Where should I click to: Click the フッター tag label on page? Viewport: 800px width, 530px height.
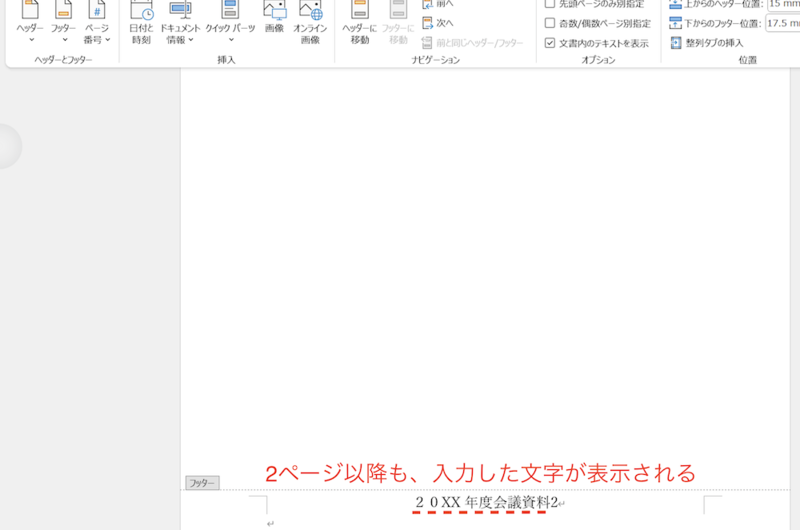(x=203, y=483)
